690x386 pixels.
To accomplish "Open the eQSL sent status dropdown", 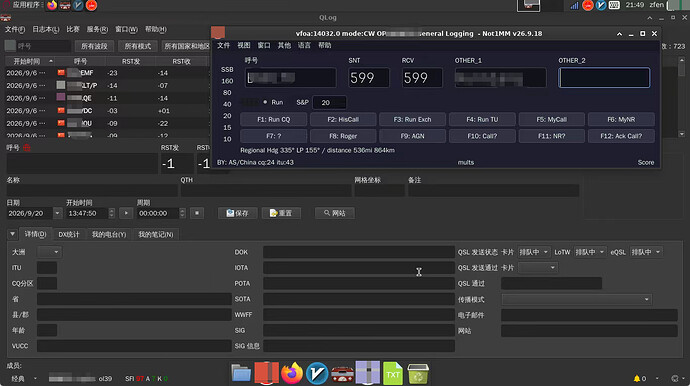I will 646,252.
